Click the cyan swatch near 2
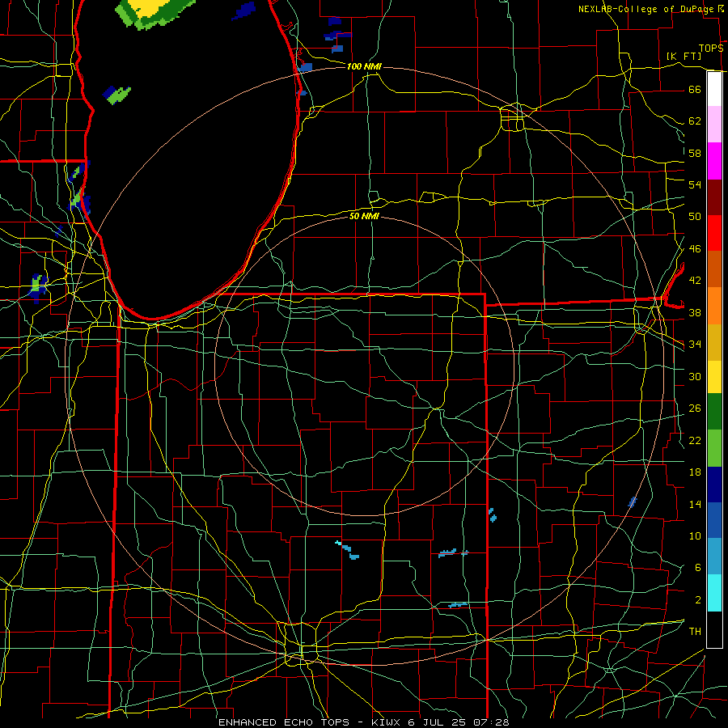Image resolution: width=728 pixels, height=728 pixels. click(x=714, y=593)
